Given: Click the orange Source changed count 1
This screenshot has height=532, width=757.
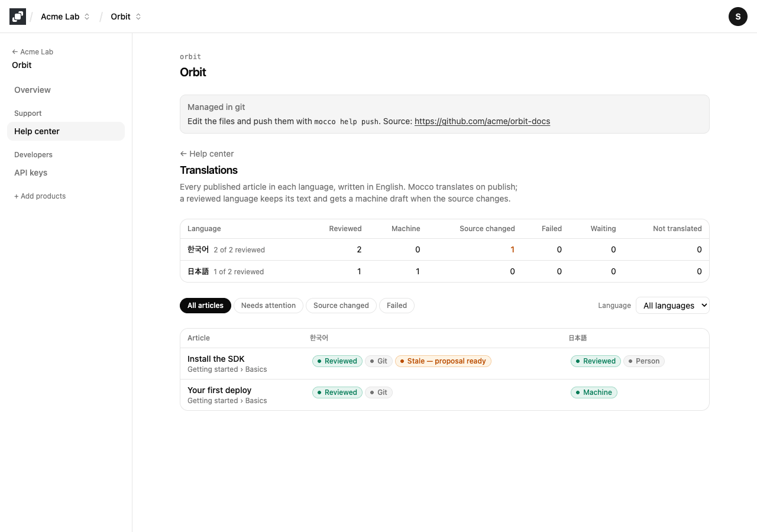Looking at the screenshot, I should click(512, 249).
